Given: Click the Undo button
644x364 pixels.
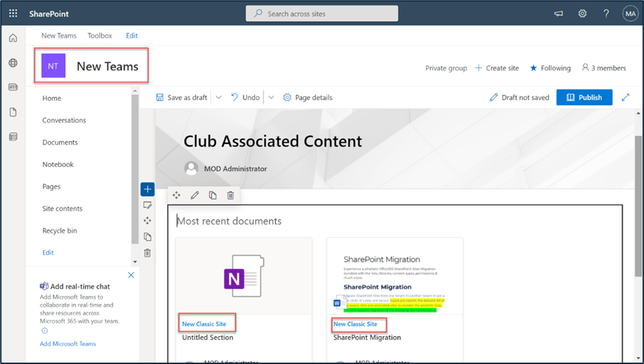Looking at the screenshot, I should (245, 97).
